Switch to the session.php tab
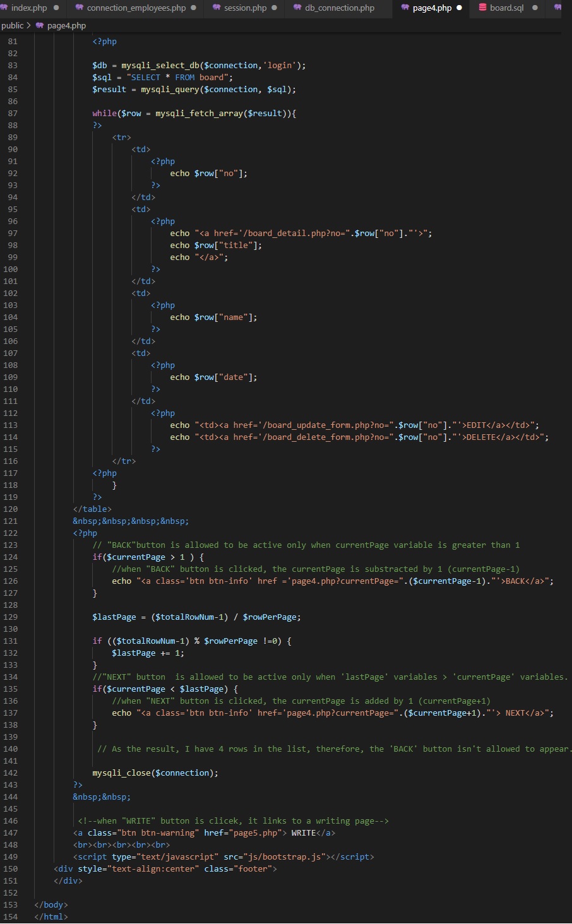 246,8
